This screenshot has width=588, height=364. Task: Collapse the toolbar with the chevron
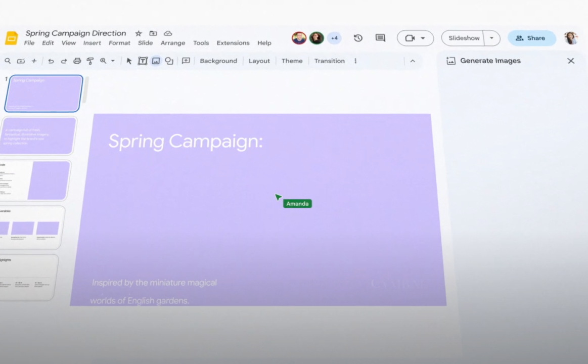pos(413,61)
